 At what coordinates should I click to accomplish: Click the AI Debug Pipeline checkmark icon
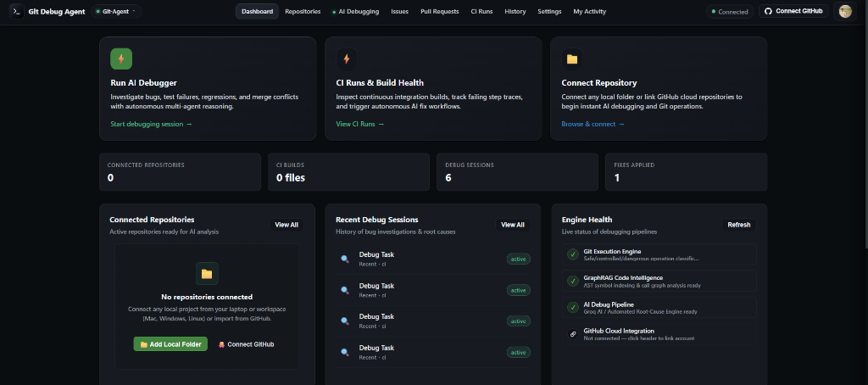573,308
